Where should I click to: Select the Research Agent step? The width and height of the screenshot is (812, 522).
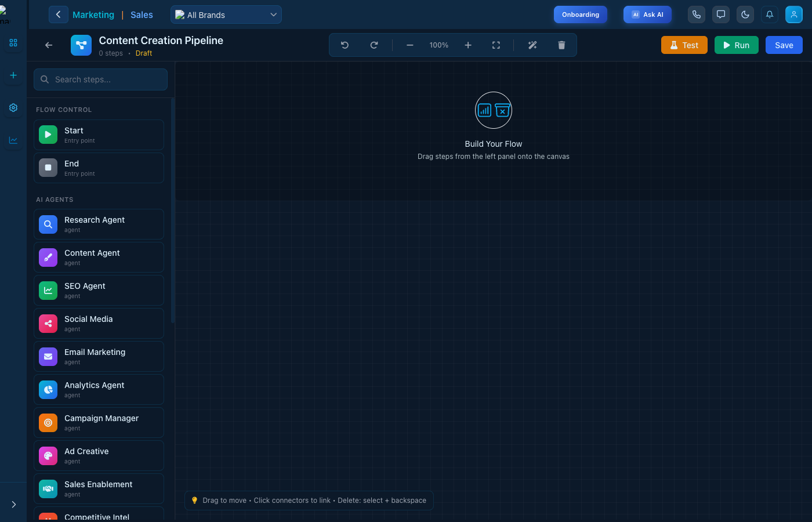click(99, 224)
